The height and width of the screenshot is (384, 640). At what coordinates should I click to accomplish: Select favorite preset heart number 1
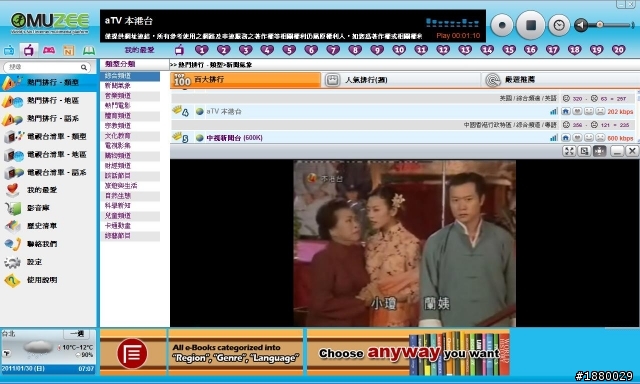pos(201,50)
